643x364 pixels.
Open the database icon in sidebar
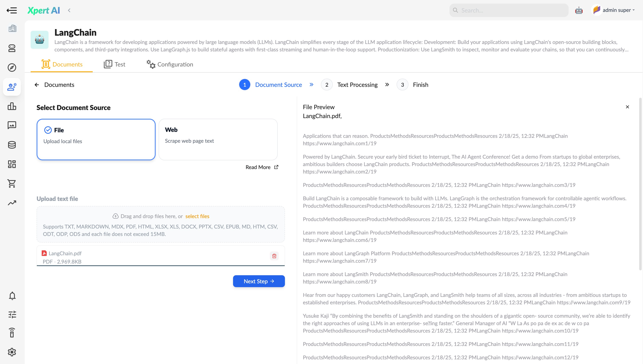pyautogui.click(x=12, y=145)
